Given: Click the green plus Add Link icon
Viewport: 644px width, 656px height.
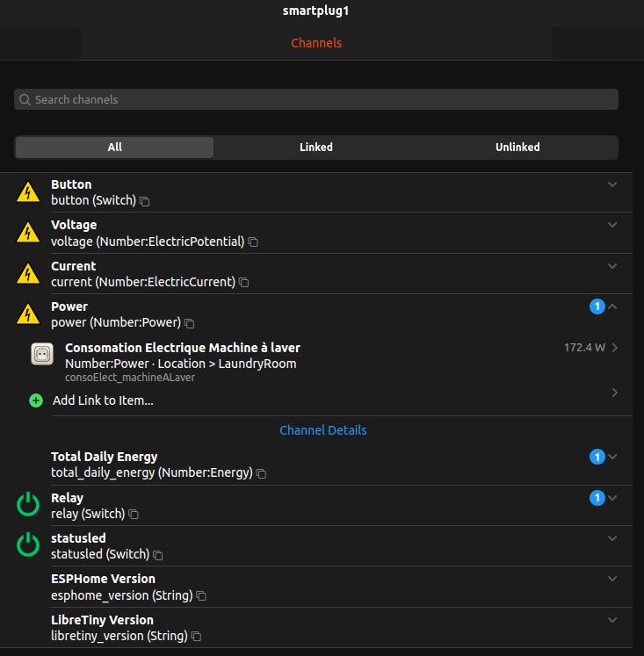Looking at the screenshot, I should (x=36, y=400).
